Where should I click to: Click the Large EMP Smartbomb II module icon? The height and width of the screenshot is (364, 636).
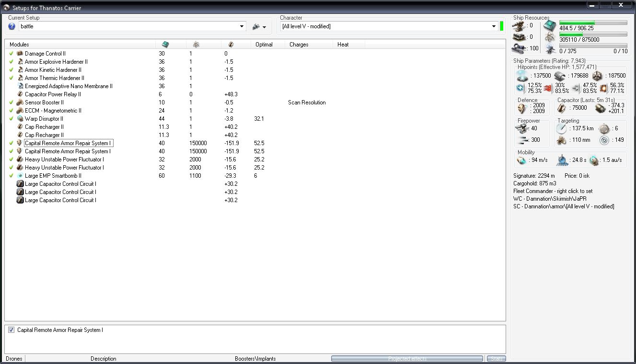[x=20, y=176]
